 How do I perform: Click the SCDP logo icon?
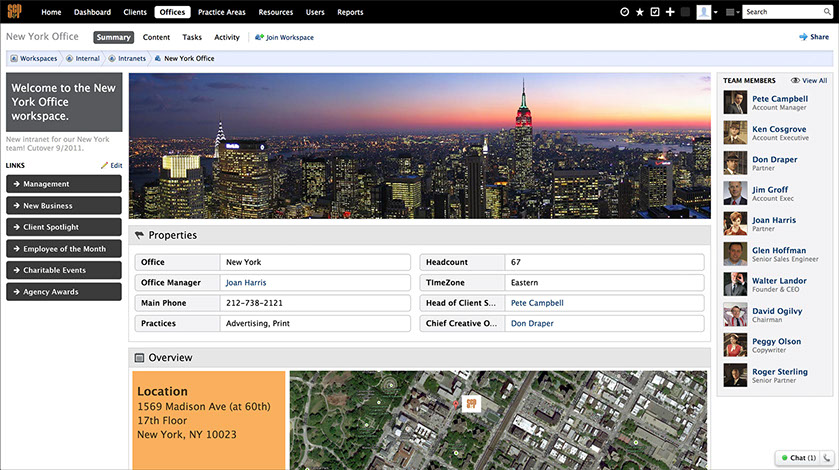coord(14,12)
